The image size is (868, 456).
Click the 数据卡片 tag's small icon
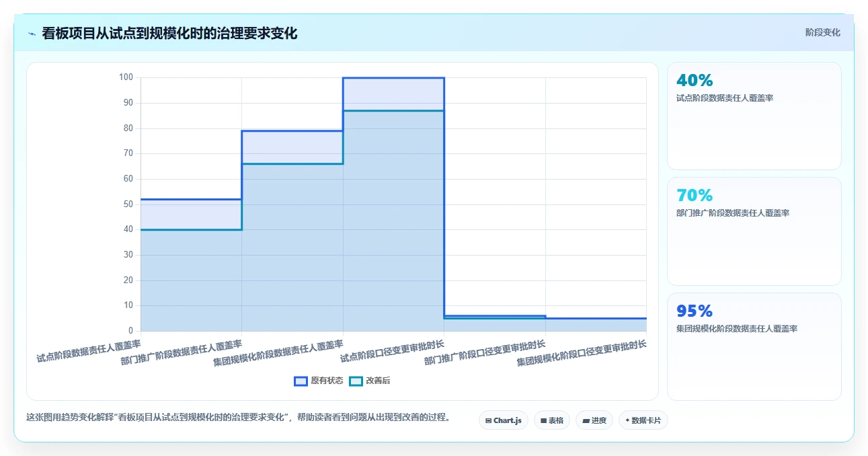(x=627, y=420)
